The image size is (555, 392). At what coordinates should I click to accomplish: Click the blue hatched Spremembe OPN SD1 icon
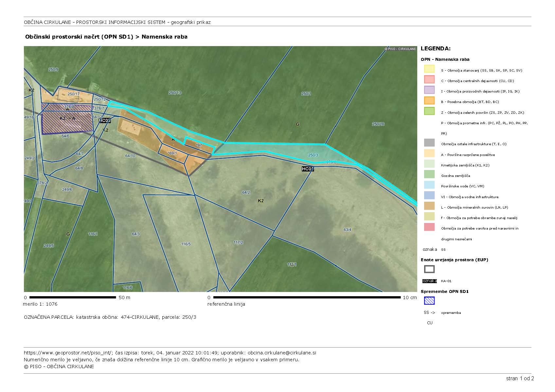tap(429, 300)
